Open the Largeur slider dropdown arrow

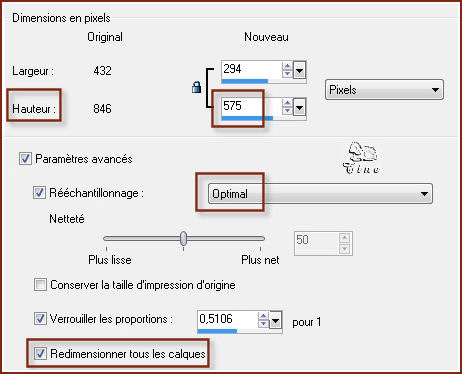[299, 70]
